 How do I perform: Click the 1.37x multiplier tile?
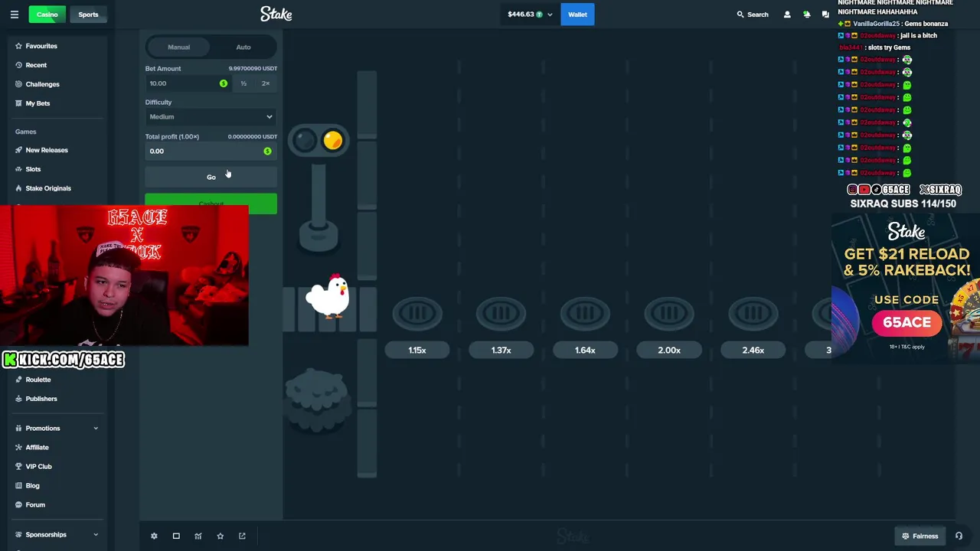501,350
